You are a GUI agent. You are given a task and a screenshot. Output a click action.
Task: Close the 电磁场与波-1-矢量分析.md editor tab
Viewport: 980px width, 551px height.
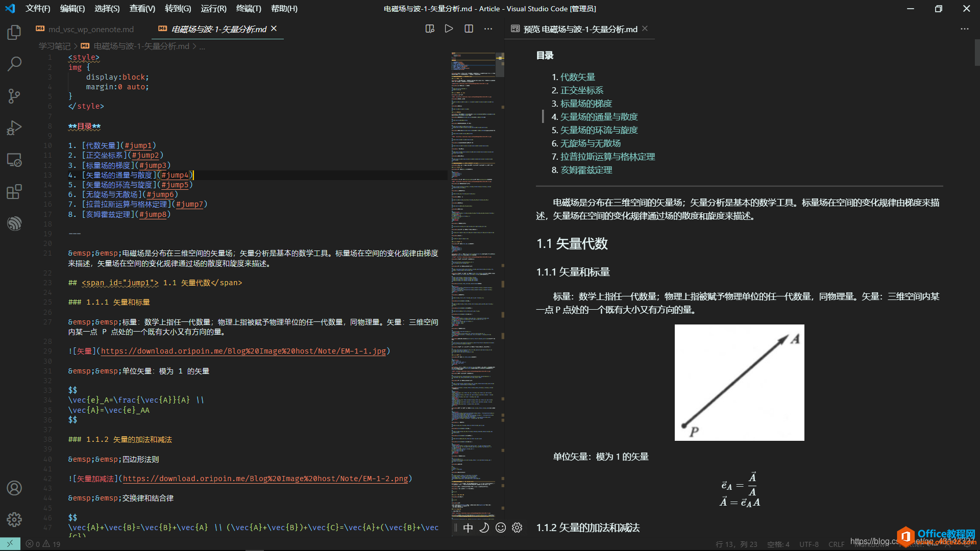coord(274,29)
